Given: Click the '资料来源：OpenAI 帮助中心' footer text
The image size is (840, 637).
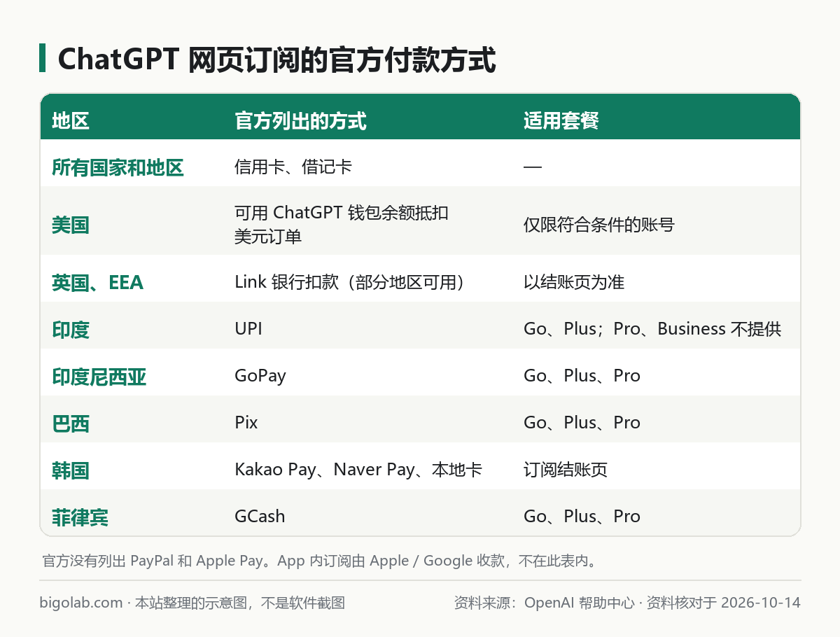Looking at the screenshot, I should coord(545,603).
